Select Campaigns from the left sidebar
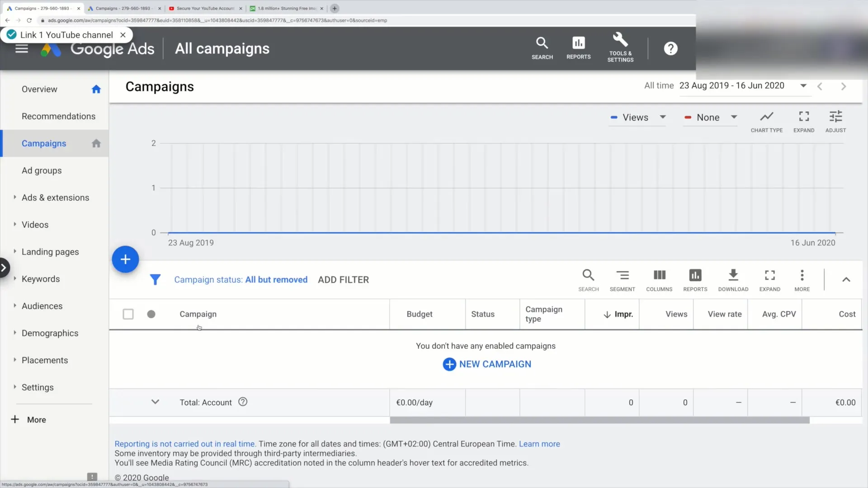 pos(43,143)
